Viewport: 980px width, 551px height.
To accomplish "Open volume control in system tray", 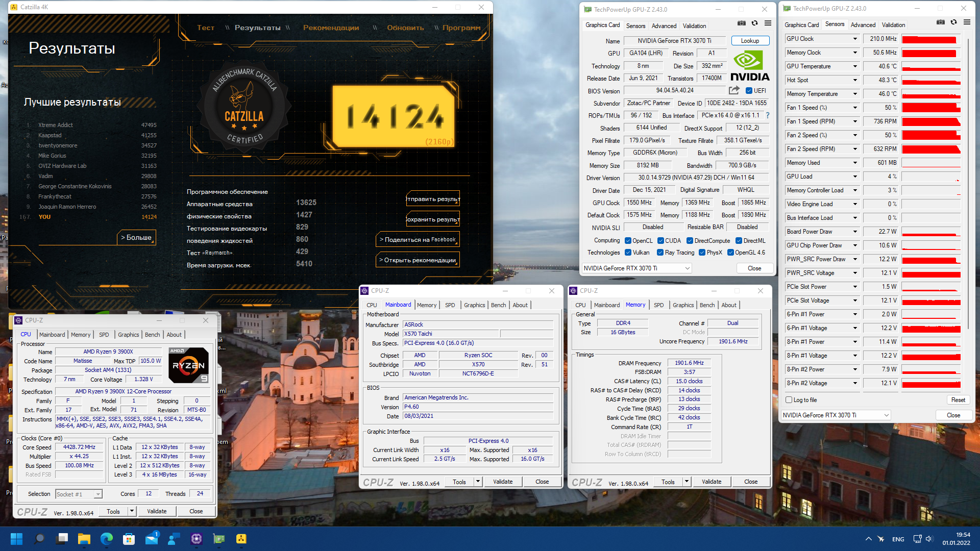I will (929, 539).
